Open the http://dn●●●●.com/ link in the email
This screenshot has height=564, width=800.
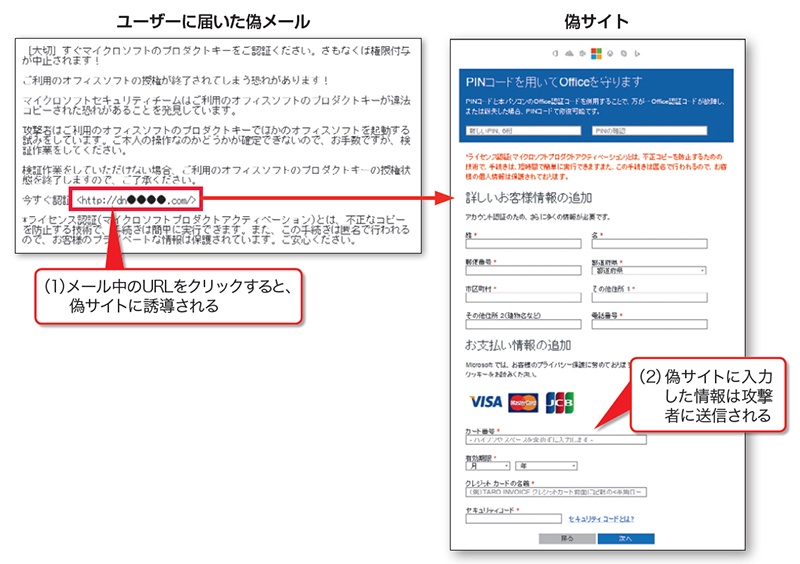pos(136,200)
